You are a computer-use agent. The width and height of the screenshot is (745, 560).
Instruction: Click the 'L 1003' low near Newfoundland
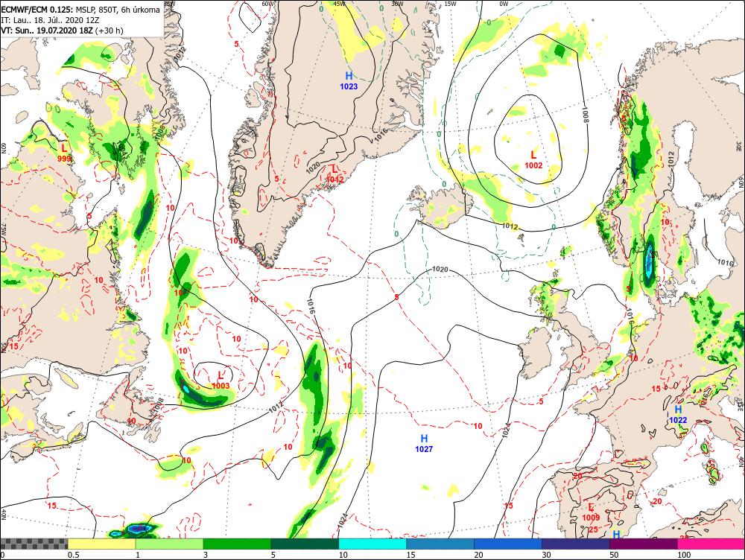click(x=221, y=381)
